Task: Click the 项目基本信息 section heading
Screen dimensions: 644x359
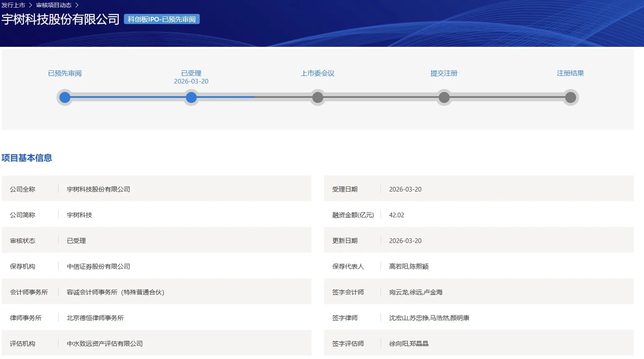Action: coord(27,158)
